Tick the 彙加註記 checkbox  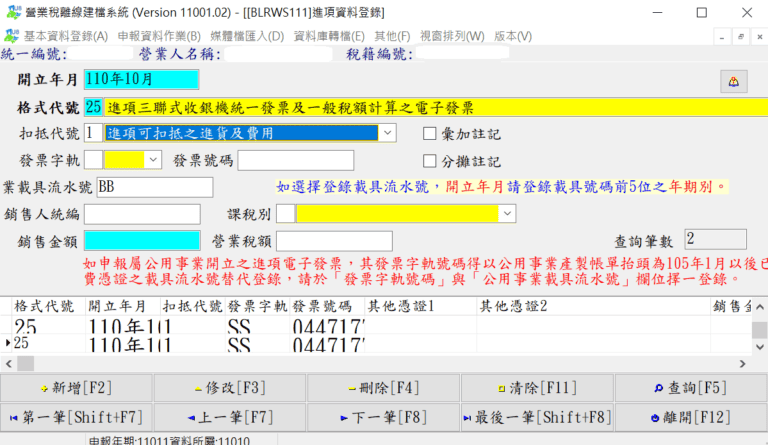pyautogui.click(x=430, y=134)
